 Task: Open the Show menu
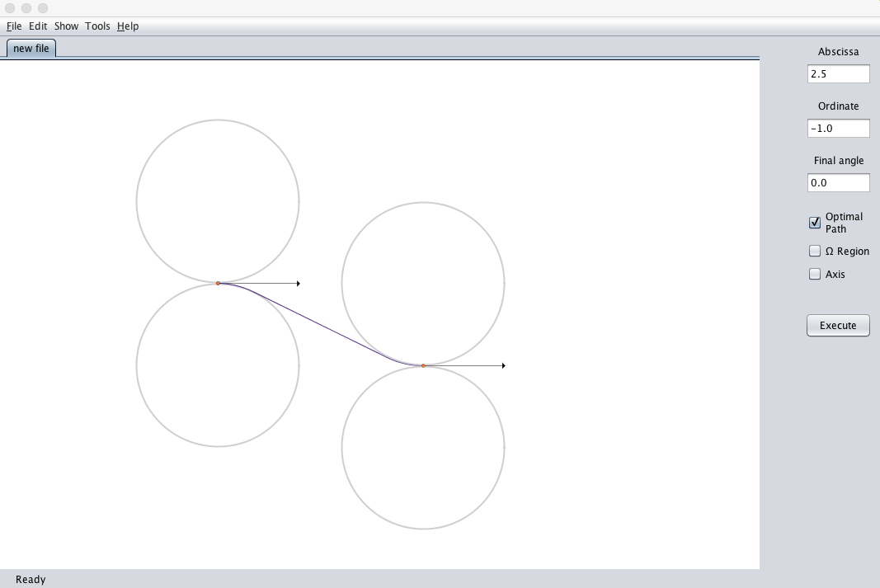66,26
